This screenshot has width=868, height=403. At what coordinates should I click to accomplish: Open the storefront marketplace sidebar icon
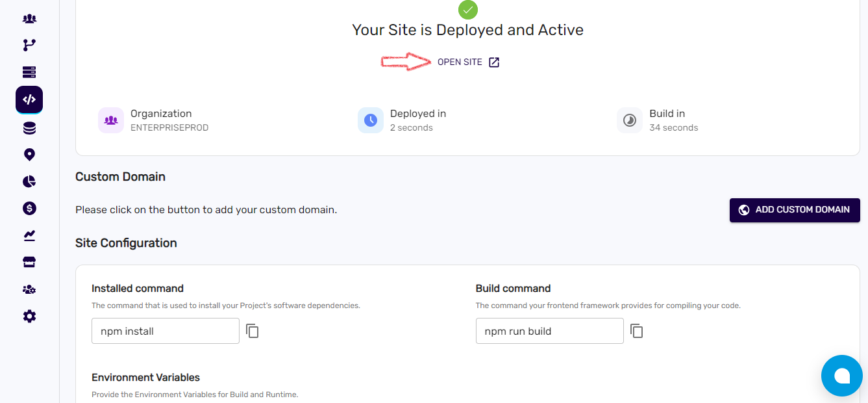[x=29, y=262]
